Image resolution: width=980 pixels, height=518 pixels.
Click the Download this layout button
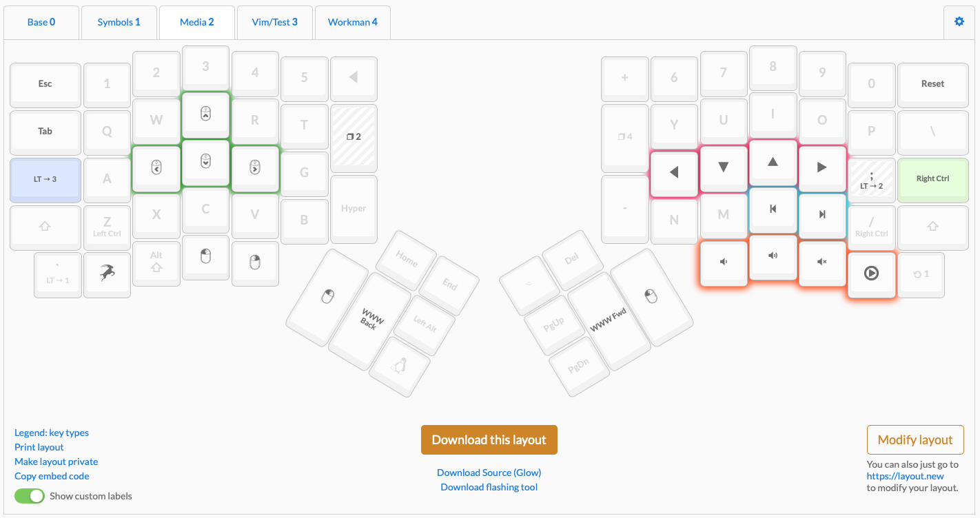pyautogui.click(x=489, y=440)
